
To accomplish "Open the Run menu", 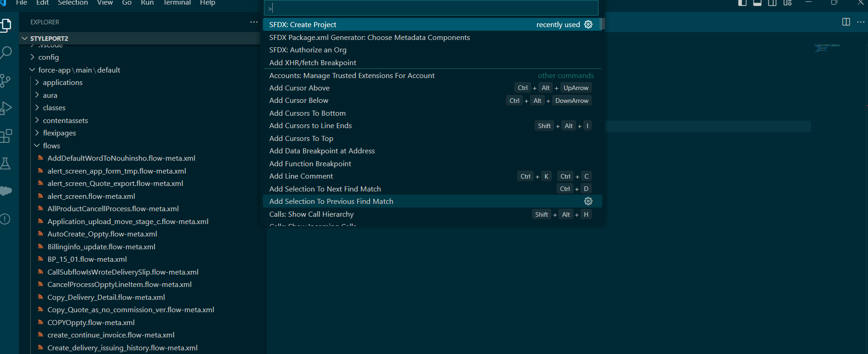I will point(147,3).
